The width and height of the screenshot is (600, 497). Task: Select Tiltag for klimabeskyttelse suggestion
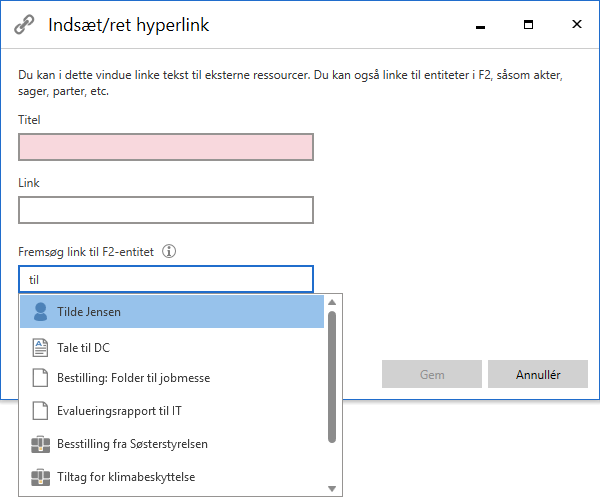tap(172, 477)
